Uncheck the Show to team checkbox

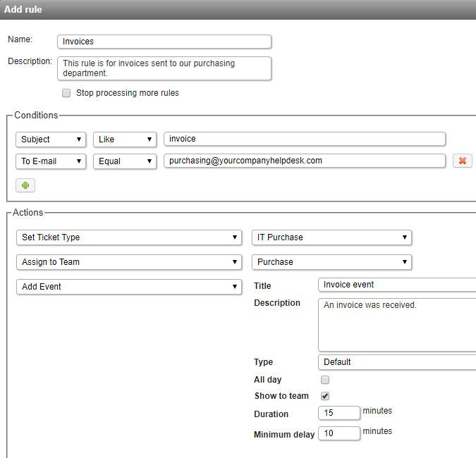click(x=325, y=396)
